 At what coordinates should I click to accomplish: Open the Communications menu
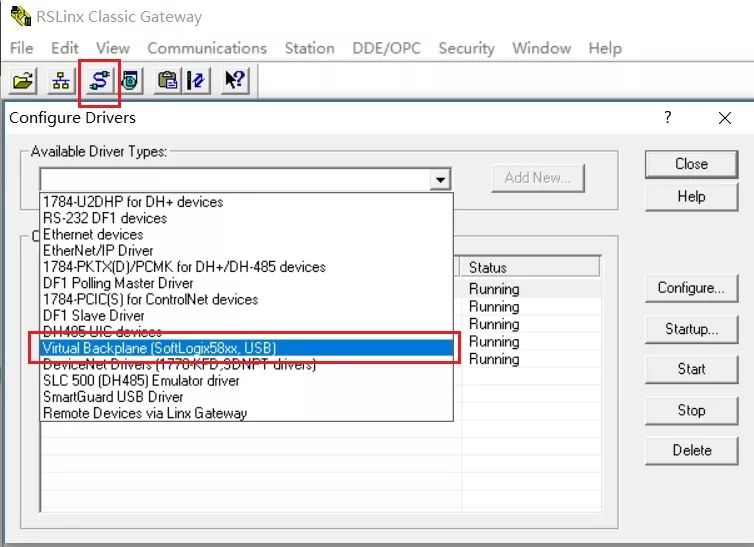click(x=207, y=48)
